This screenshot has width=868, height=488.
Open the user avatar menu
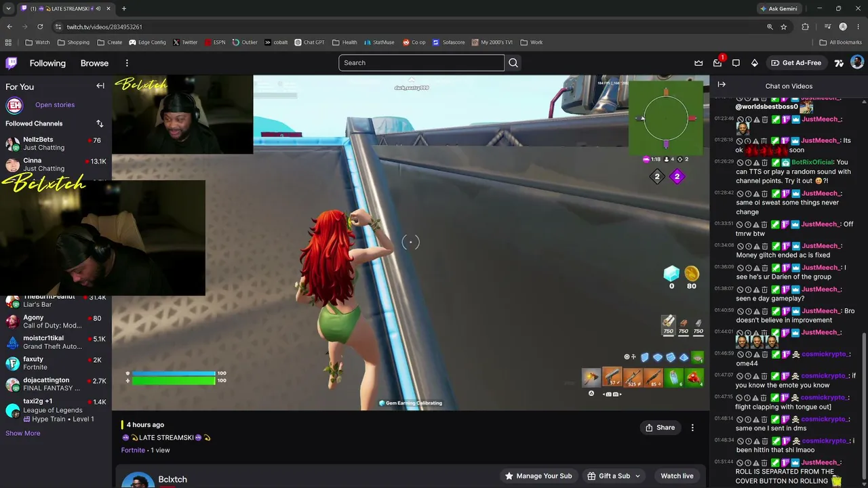pos(857,62)
